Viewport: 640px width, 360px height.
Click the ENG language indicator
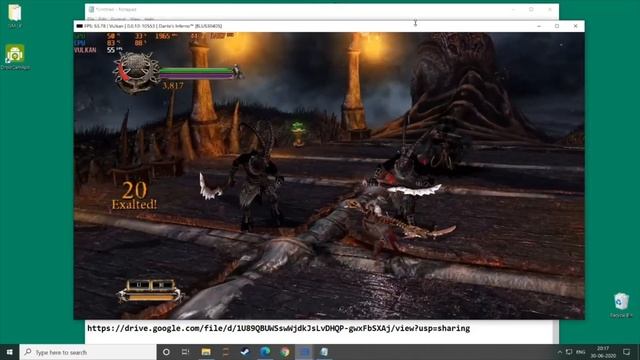580,352
